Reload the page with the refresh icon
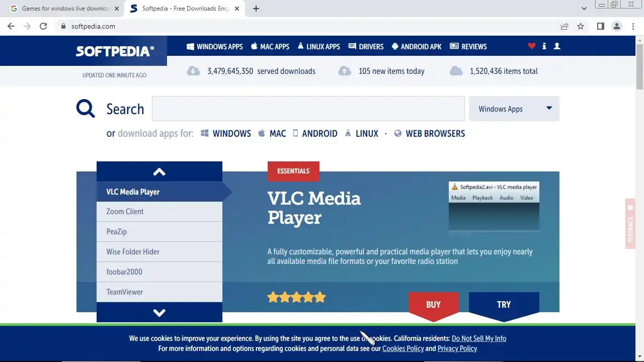The width and height of the screenshot is (644, 362). coord(43,26)
